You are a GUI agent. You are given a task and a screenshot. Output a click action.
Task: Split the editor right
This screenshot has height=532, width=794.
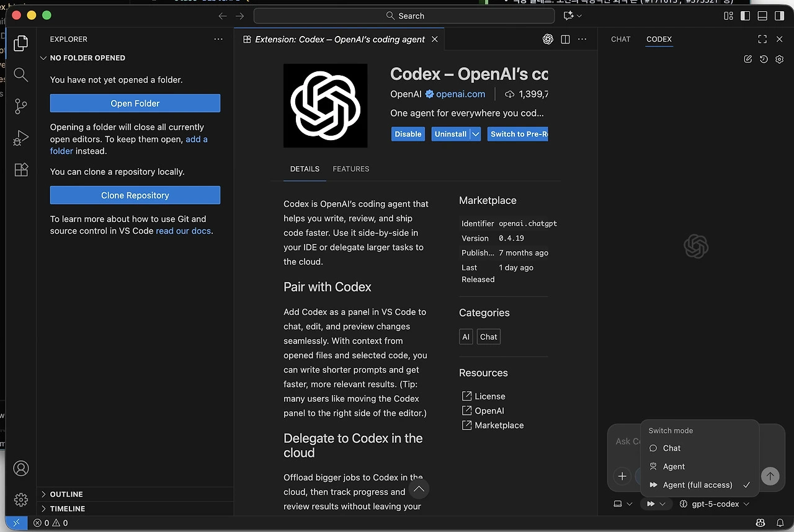point(565,39)
